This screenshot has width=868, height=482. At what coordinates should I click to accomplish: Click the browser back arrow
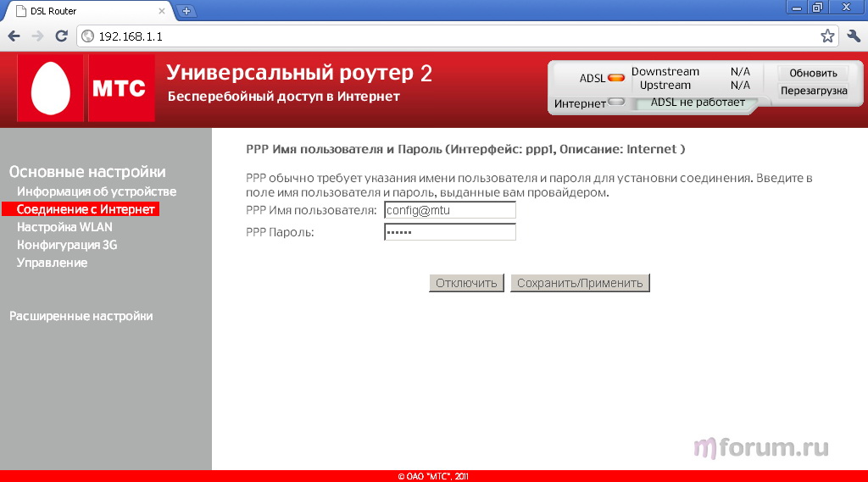14,36
